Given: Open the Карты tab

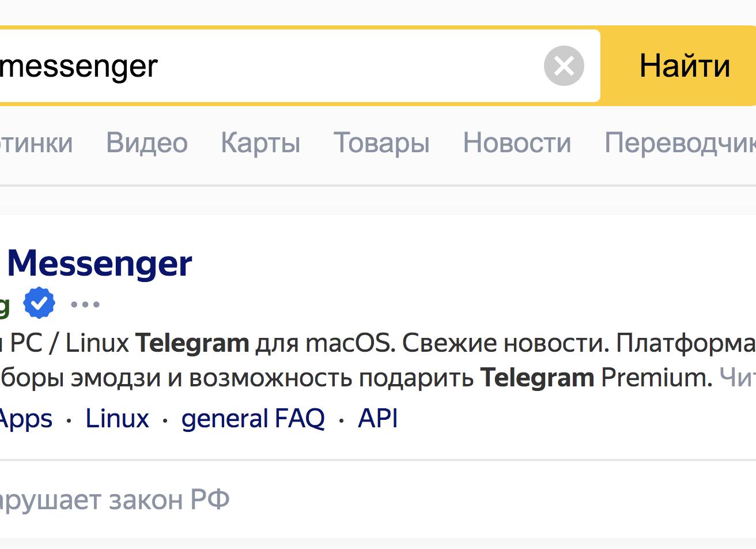Looking at the screenshot, I should click(260, 142).
